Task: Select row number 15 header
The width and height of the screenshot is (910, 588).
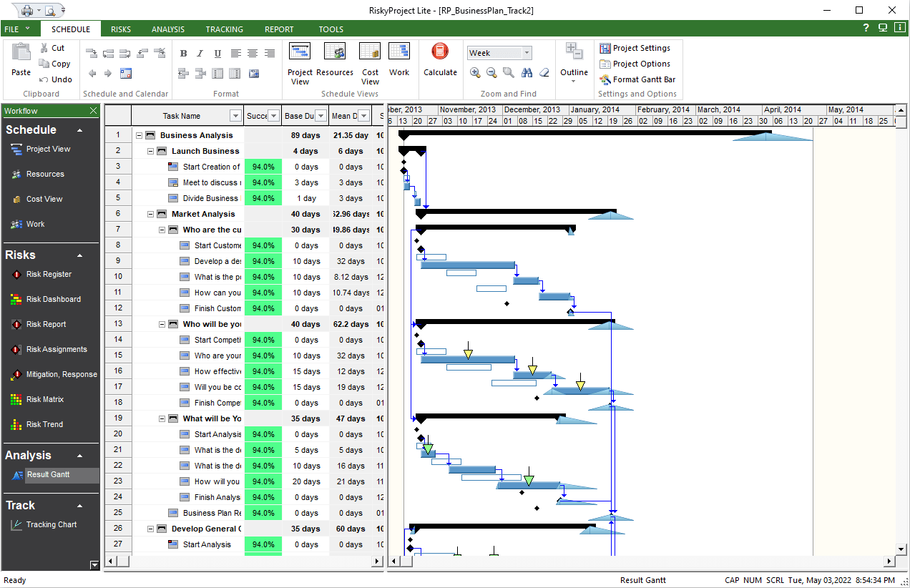Action: click(x=118, y=356)
